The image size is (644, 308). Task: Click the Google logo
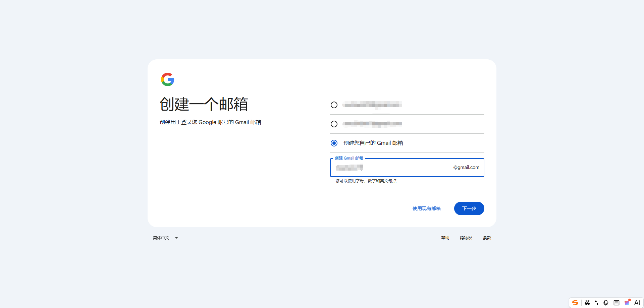(x=168, y=79)
